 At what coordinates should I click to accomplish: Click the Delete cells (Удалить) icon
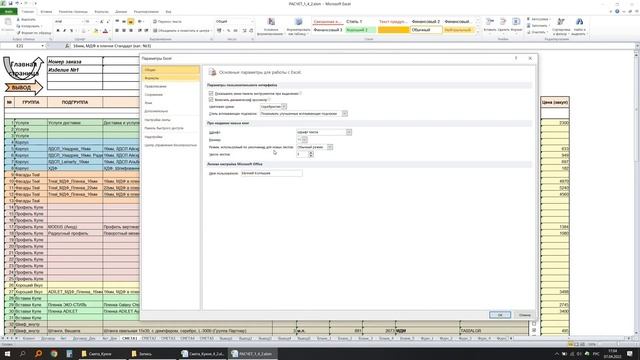click(503, 22)
